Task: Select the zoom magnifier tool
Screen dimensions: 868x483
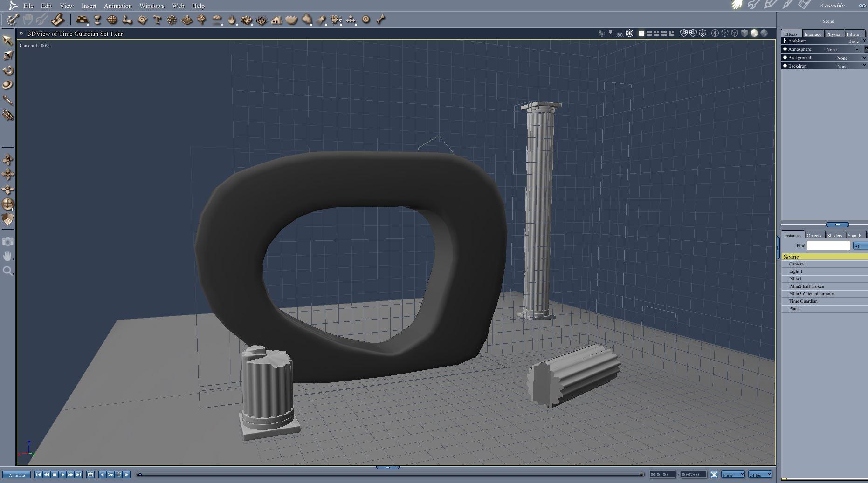Action: (x=7, y=271)
